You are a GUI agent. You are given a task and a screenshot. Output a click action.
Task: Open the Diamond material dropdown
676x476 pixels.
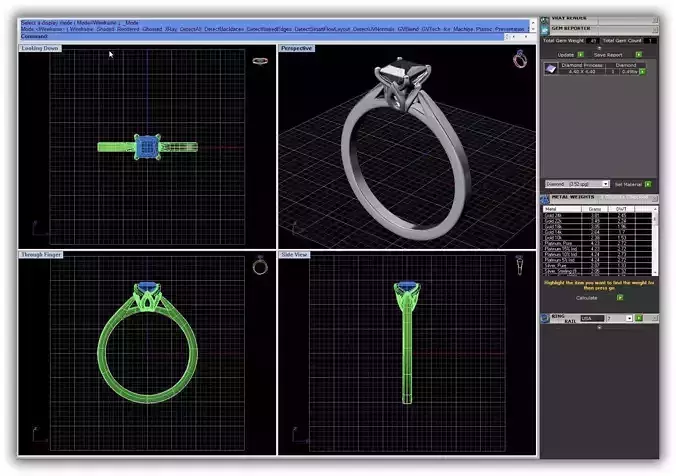click(605, 184)
